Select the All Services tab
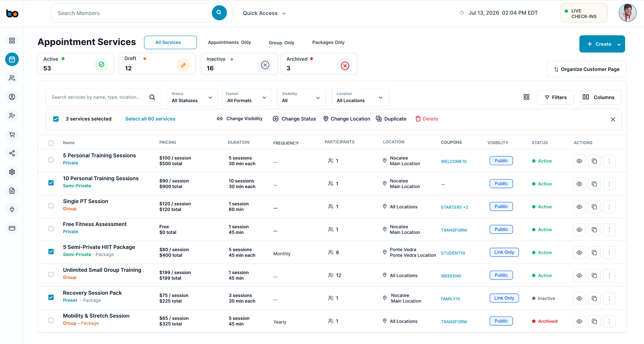The width and height of the screenshot is (644, 344). tap(170, 42)
